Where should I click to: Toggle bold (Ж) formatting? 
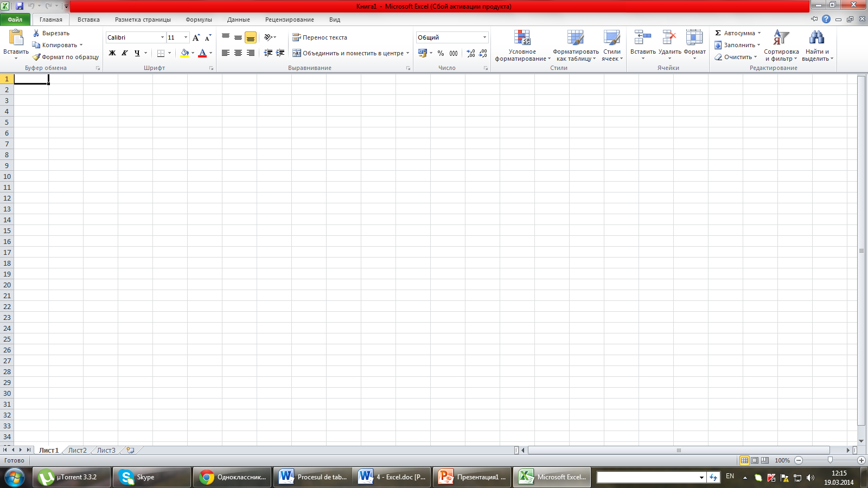click(112, 53)
